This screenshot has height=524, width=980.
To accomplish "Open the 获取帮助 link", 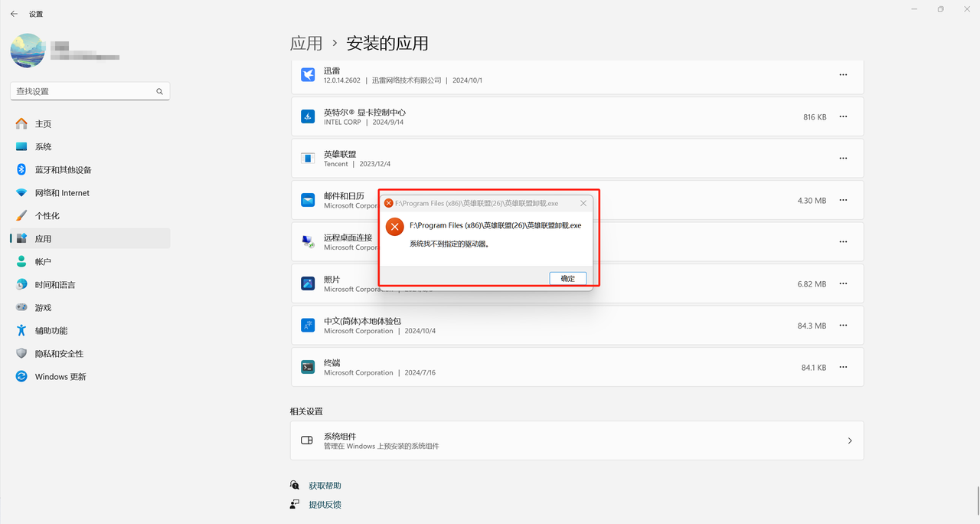I will pyautogui.click(x=325, y=486).
